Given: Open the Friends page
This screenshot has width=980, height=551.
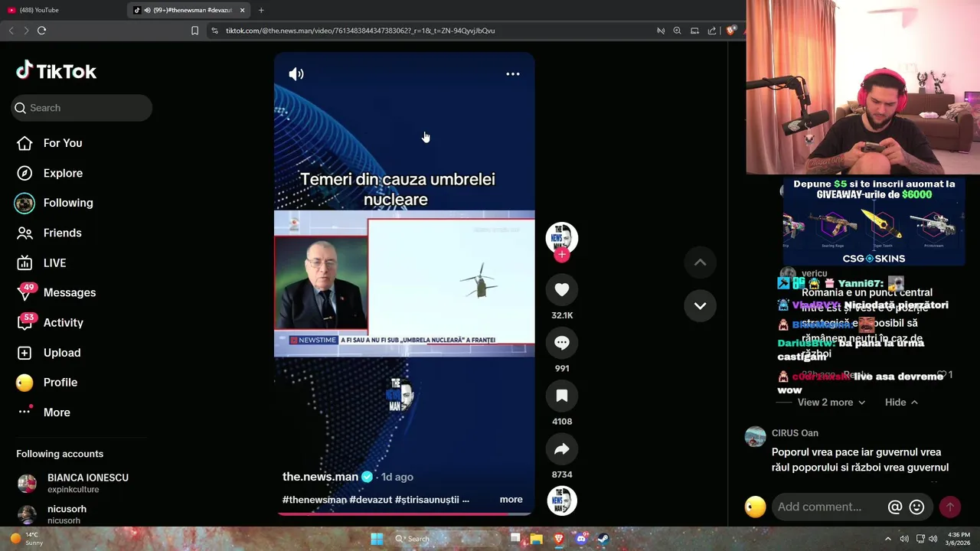Looking at the screenshot, I should pyautogui.click(x=49, y=233).
